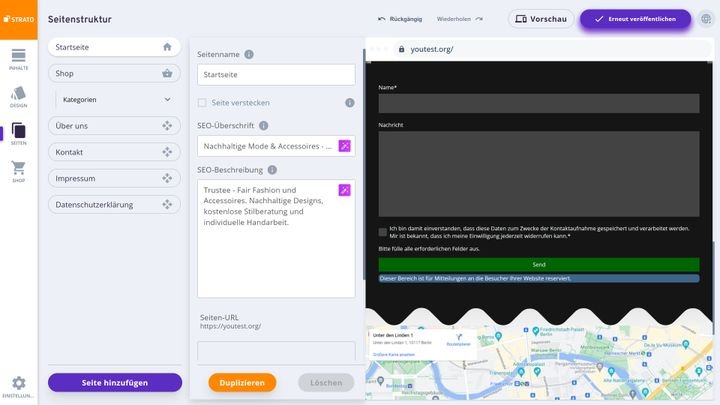Click the drag handle on Über uns page
The width and height of the screenshot is (720, 405).
tap(167, 126)
